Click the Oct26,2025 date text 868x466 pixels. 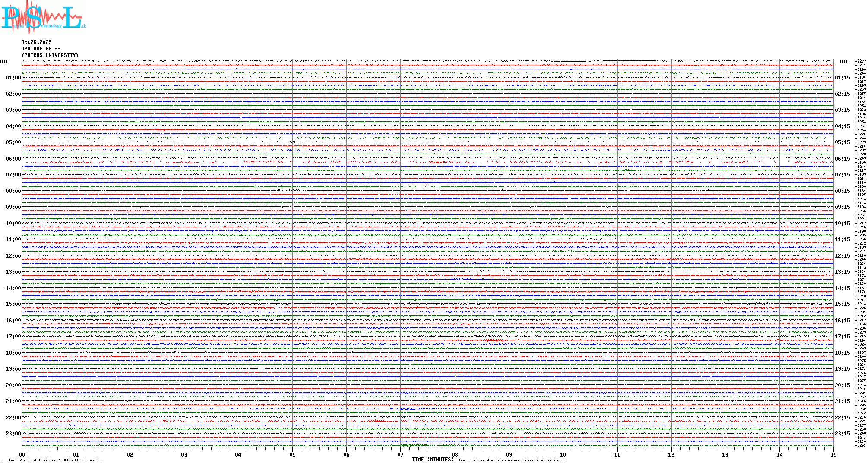click(x=36, y=42)
